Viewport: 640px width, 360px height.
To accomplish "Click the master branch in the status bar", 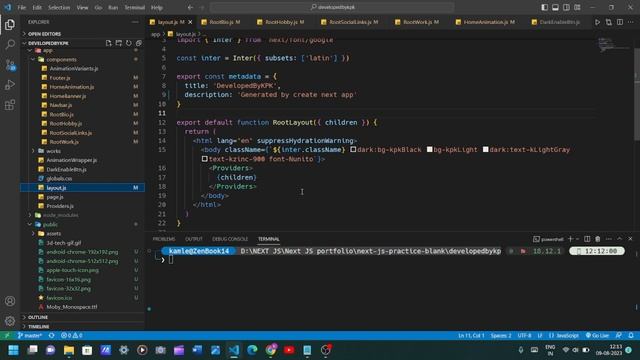I will pyautogui.click(x=29, y=336).
